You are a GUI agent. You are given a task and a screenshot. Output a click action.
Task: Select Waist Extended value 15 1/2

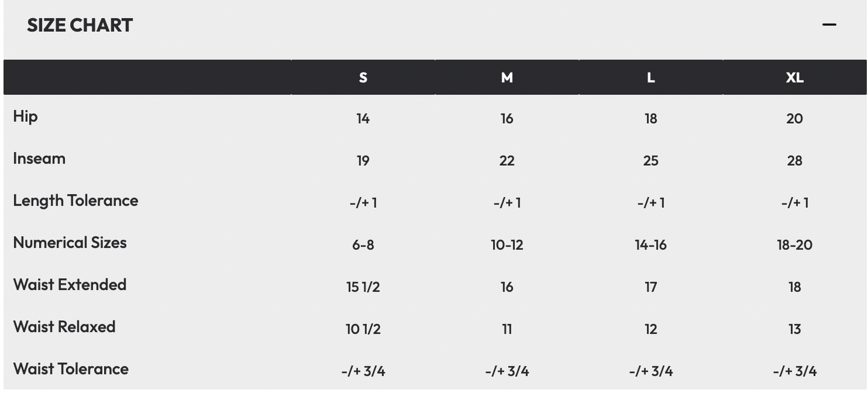click(x=363, y=287)
